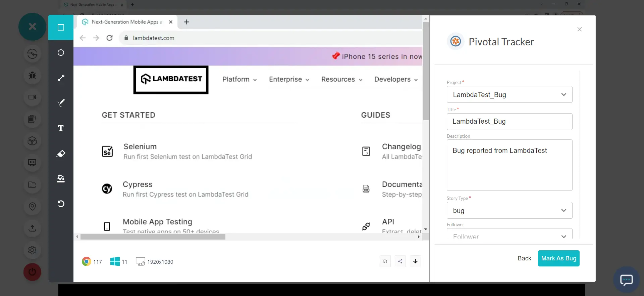Open the Project dropdown
Screen dimensions: 644x296
[509, 94]
